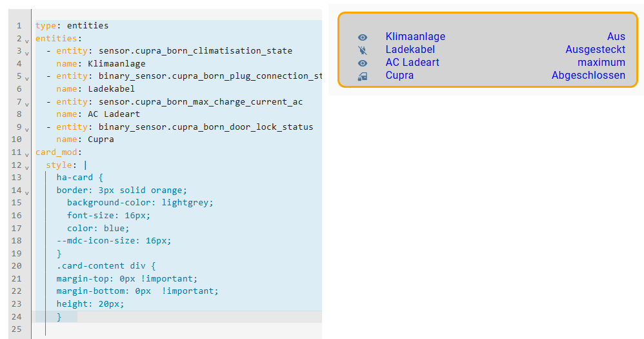
Task: Collapse the entities block at line 2
Action: click(x=26, y=40)
